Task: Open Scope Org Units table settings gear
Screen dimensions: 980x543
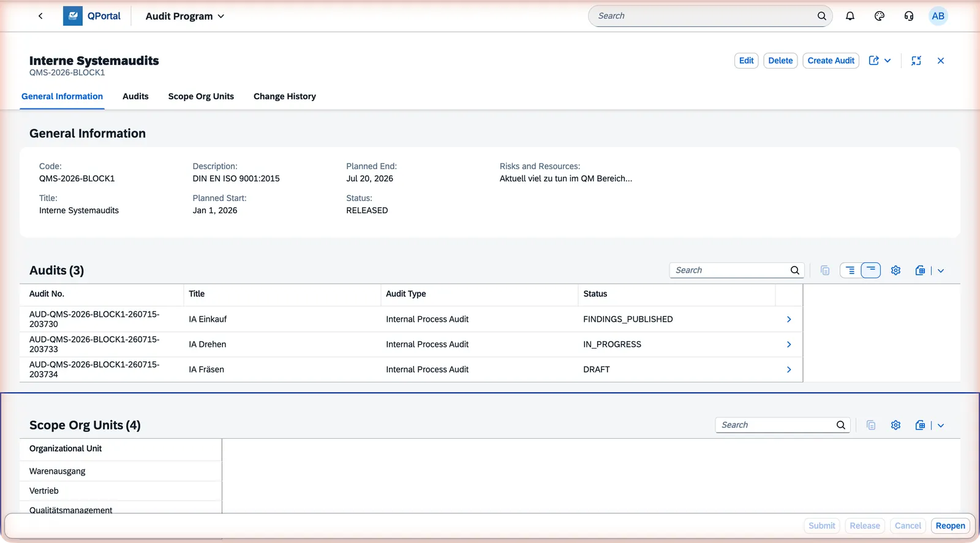Action: coord(895,425)
